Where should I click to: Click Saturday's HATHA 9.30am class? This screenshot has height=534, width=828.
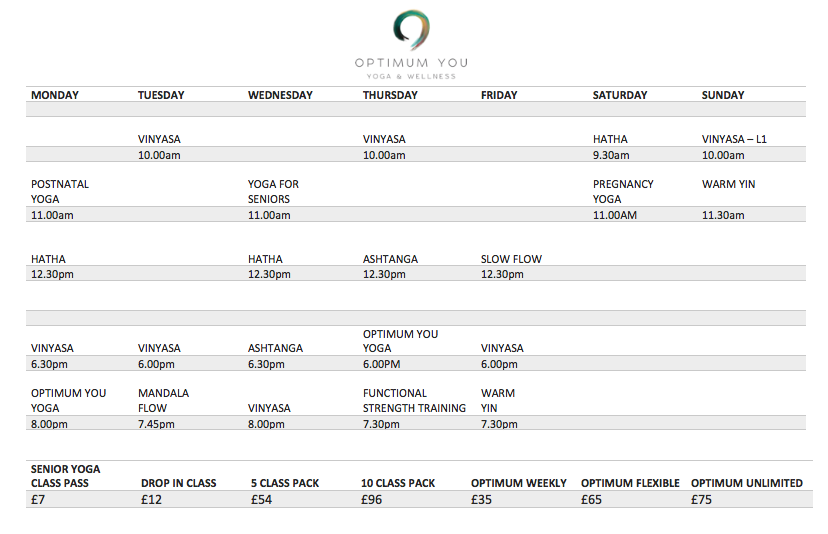(610, 140)
